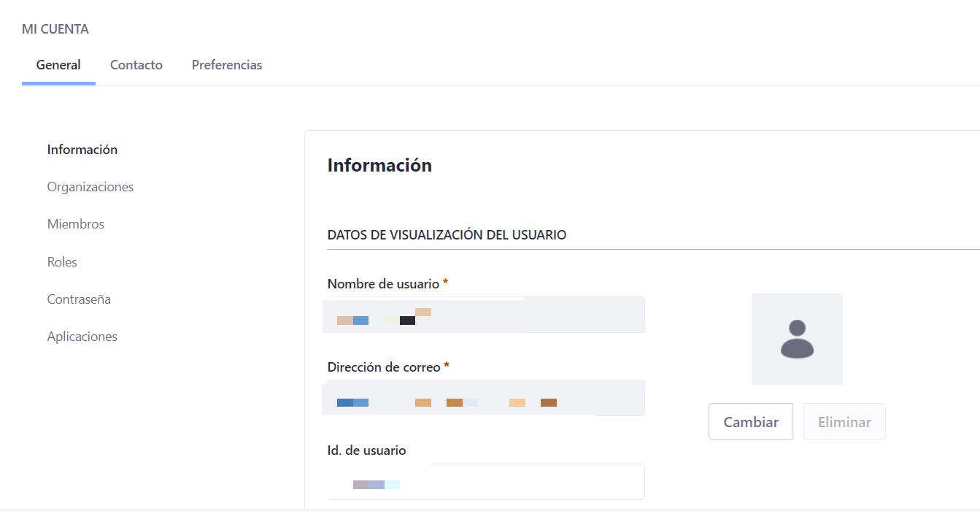Open the Aplicaciones section in the sidebar
This screenshot has width=980, height=514.
[82, 336]
